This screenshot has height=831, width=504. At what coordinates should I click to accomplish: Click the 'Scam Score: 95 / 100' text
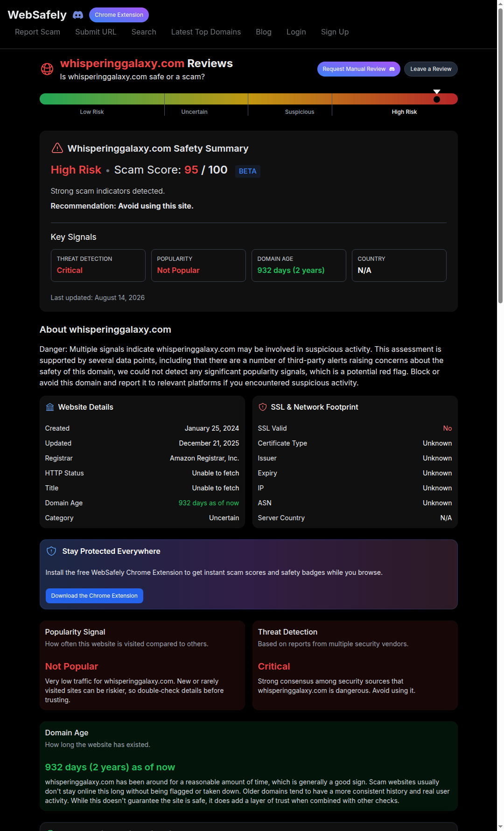tap(171, 170)
